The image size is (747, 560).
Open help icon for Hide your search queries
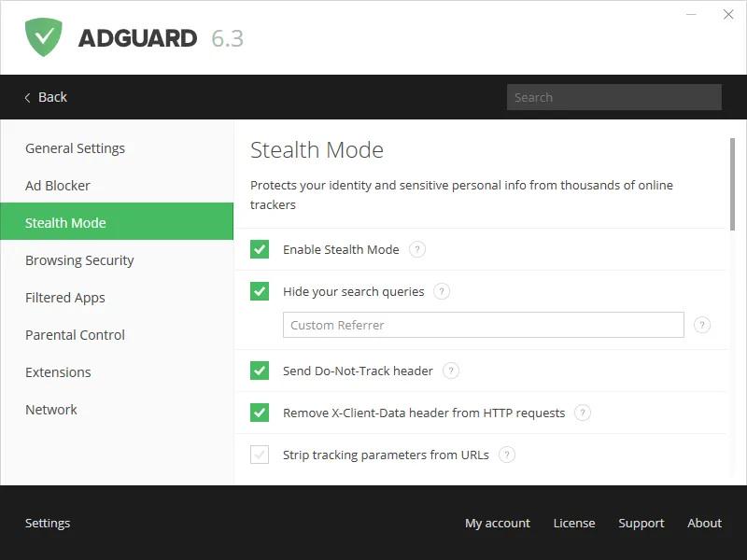pyautogui.click(x=442, y=291)
